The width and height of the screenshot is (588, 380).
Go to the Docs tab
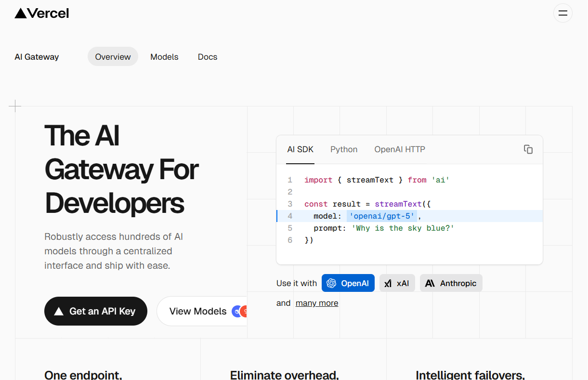click(x=208, y=57)
